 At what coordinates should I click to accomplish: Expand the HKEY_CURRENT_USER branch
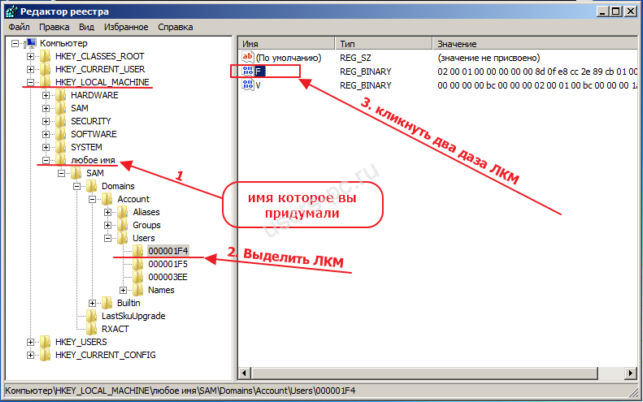coord(30,69)
